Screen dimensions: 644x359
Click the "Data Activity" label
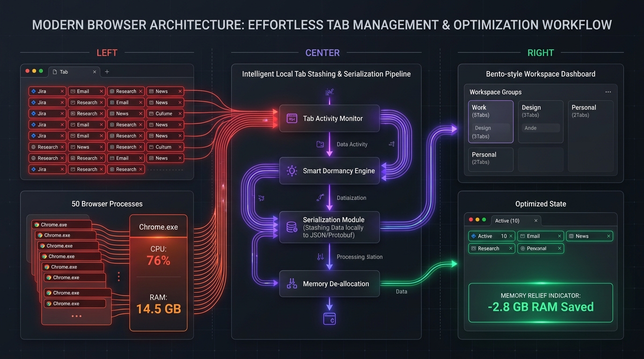(x=352, y=144)
